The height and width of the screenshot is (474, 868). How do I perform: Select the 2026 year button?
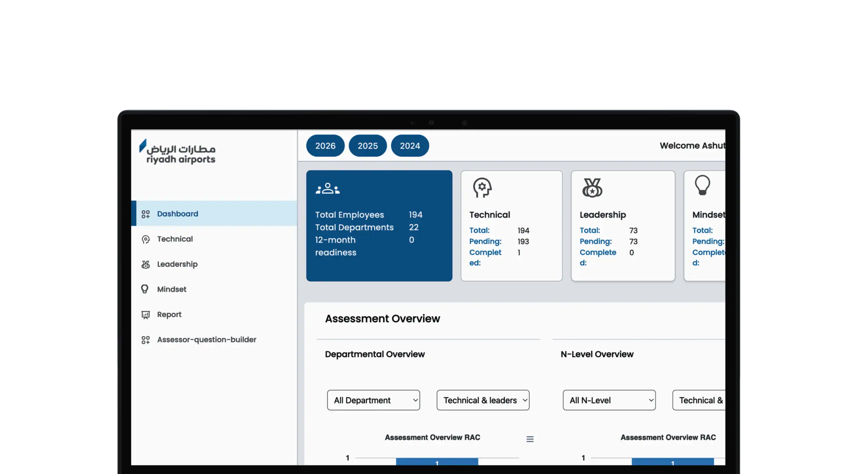[x=325, y=146]
